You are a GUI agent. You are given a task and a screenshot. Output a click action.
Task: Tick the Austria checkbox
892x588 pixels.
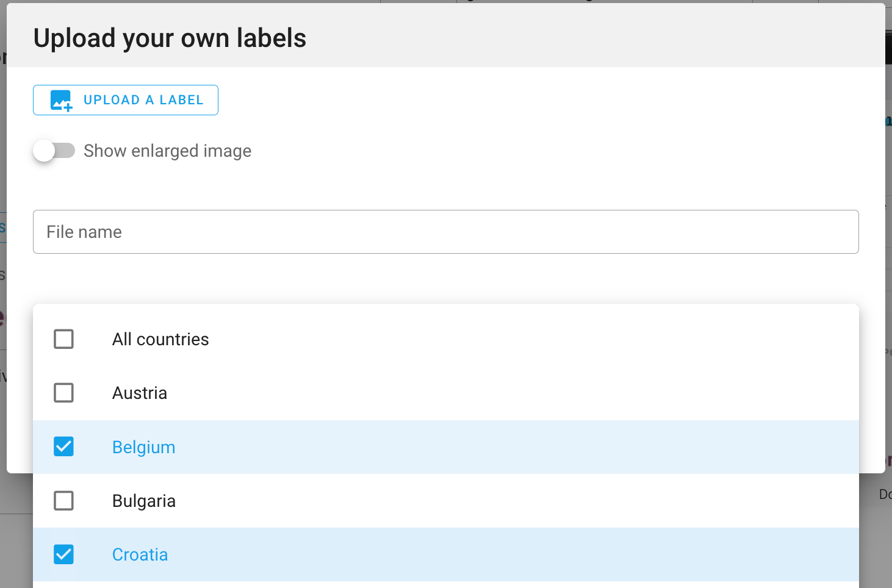click(64, 393)
